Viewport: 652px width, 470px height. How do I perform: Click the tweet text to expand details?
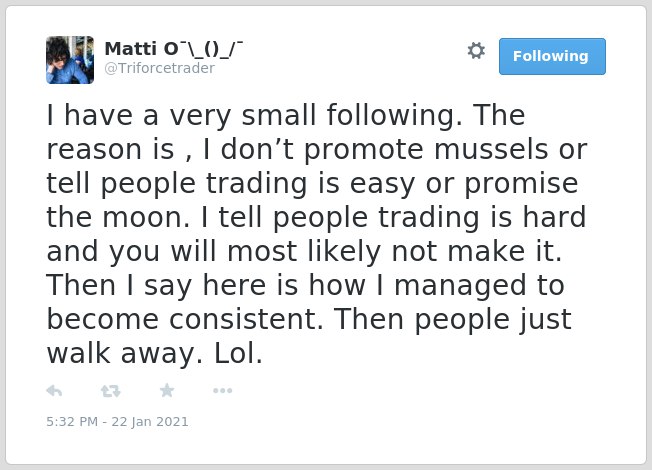pos(316,234)
